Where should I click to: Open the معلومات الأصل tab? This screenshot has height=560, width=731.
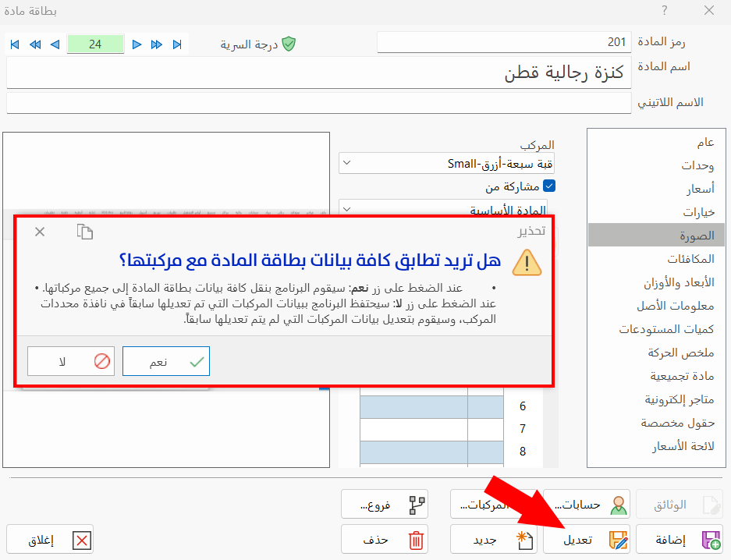point(656,306)
